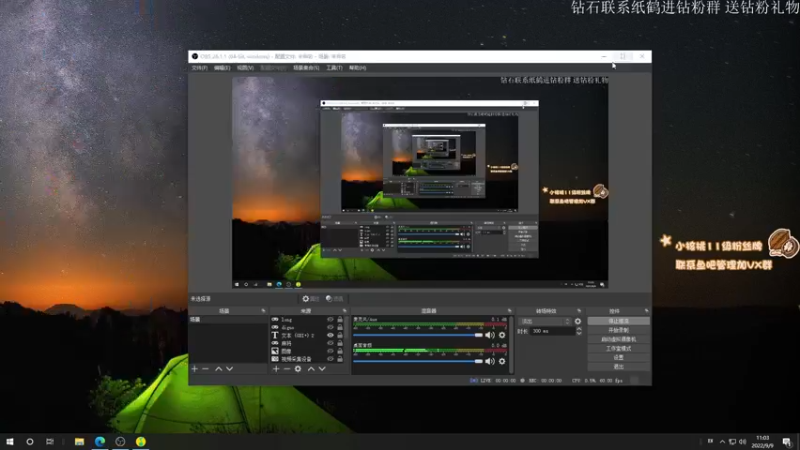Click the 设置 button in controls
The image size is (800, 450).
618,357
